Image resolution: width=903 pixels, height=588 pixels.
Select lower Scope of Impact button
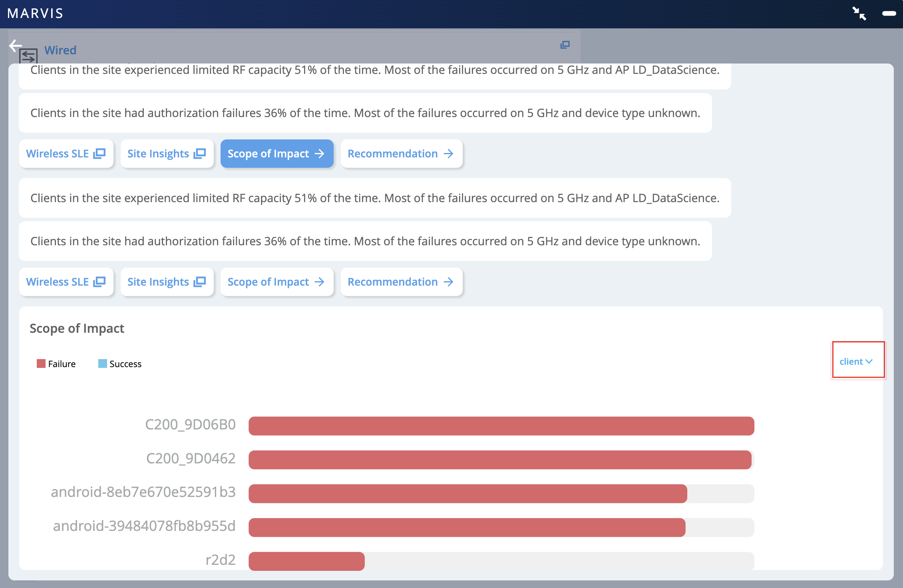[276, 282]
